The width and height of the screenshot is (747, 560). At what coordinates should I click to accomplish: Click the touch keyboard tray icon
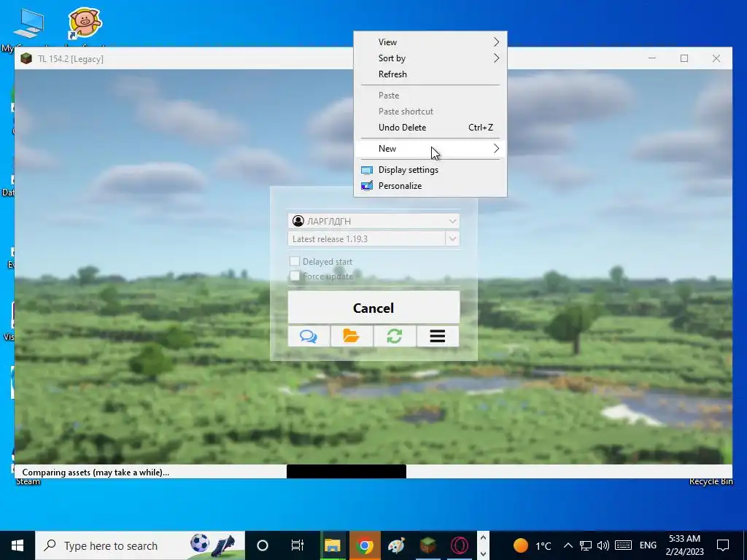(x=623, y=545)
